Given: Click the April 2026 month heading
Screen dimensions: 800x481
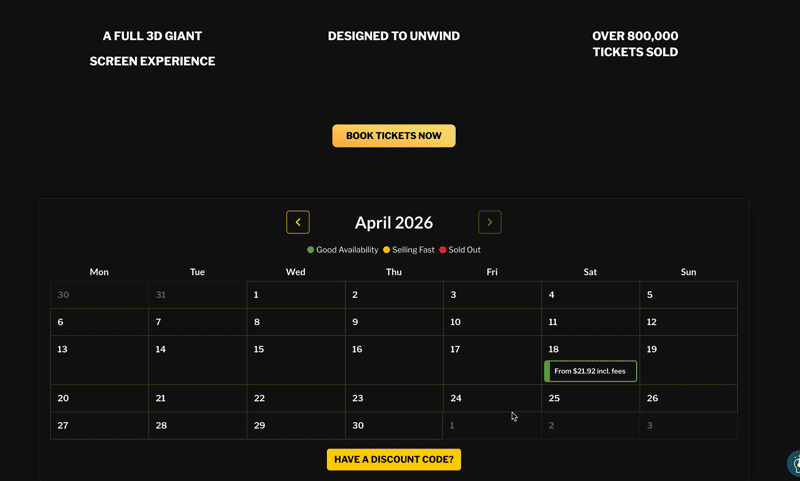Looking at the screenshot, I should (394, 223).
